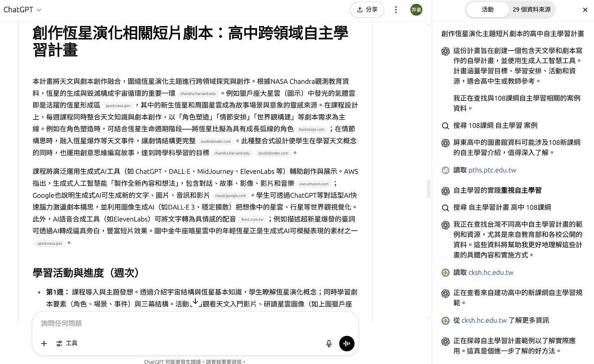Open the first chandra.harvard.edu citation chip

(198, 94)
